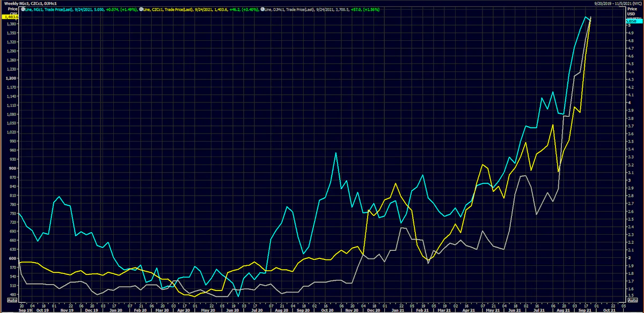This screenshot has height=313, width=644.
Task: Select the CZCc1 Trade Price legend entry
Action: (201, 10)
